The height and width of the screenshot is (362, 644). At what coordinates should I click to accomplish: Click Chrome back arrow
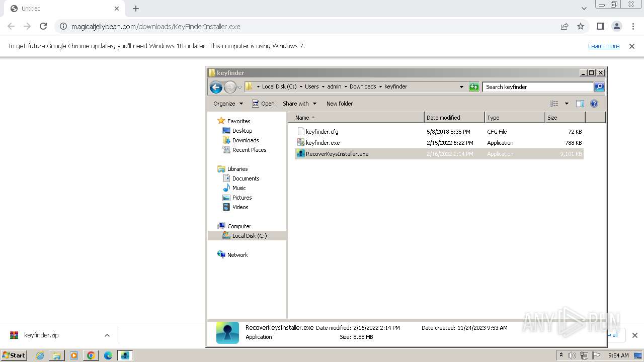pos(11,26)
